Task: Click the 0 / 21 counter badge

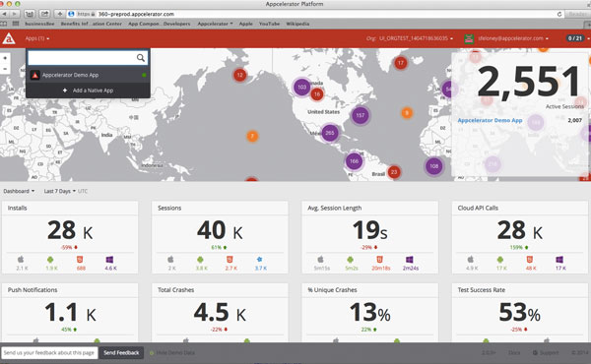Action: 575,38
